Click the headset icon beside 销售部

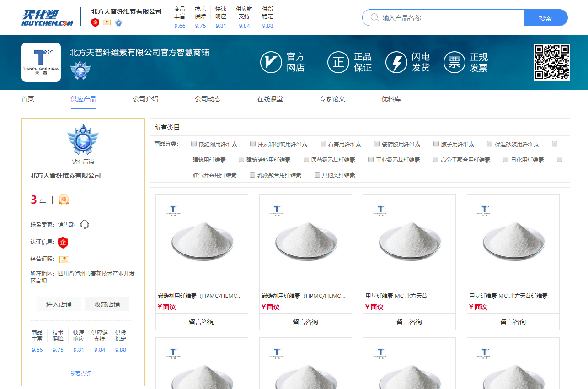click(x=85, y=224)
